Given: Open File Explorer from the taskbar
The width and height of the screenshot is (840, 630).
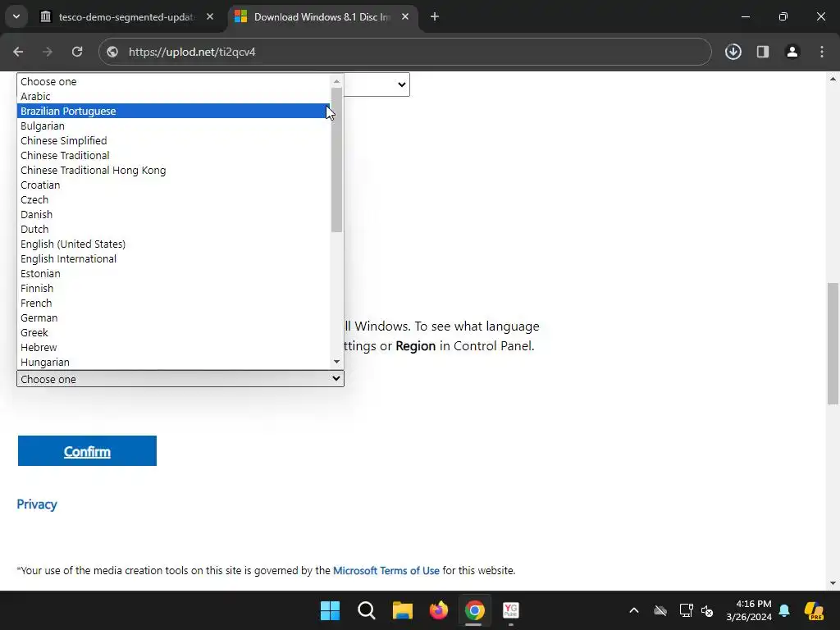Looking at the screenshot, I should (x=402, y=610).
